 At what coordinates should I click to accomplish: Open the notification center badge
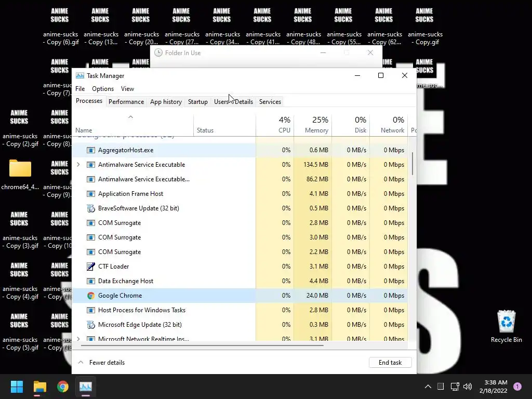tap(517, 387)
